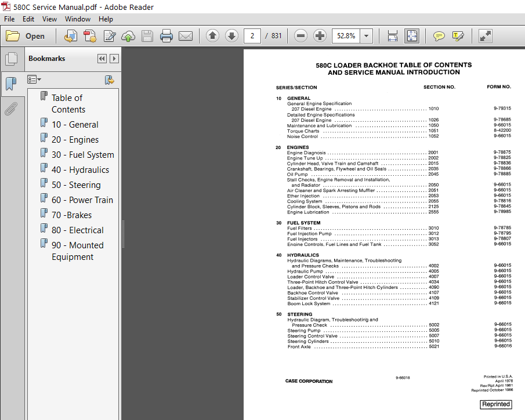This screenshot has height=420, width=525.
Task: Click the export PDF to Word icon
Action: (x=71, y=36)
